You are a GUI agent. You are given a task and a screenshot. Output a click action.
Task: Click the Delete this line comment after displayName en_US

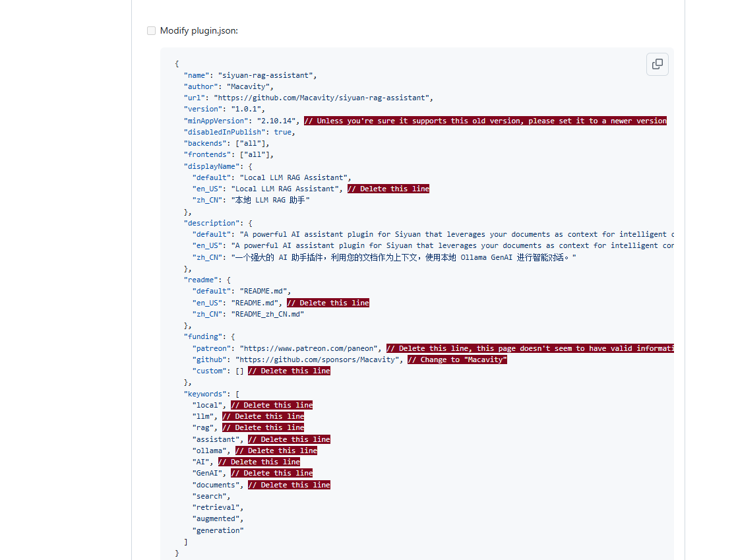coord(388,189)
